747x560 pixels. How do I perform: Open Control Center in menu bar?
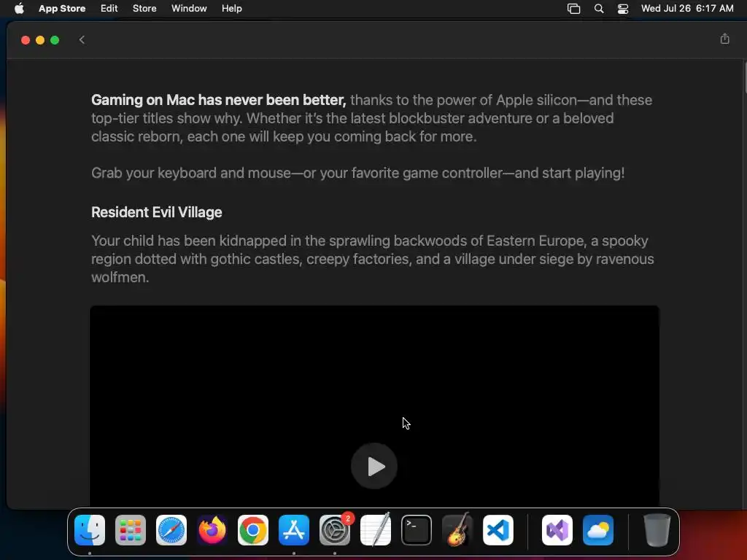pyautogui.click(x=623, y=9)
